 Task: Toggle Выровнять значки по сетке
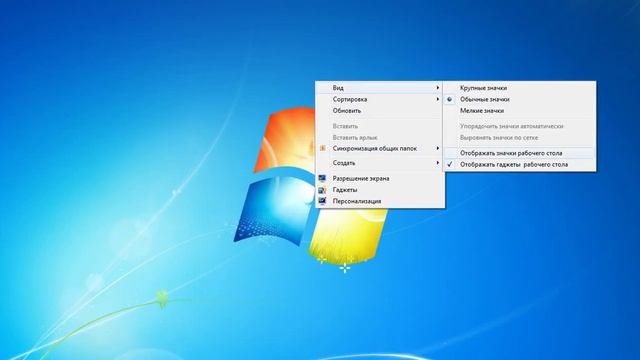[x=520, y=138]
